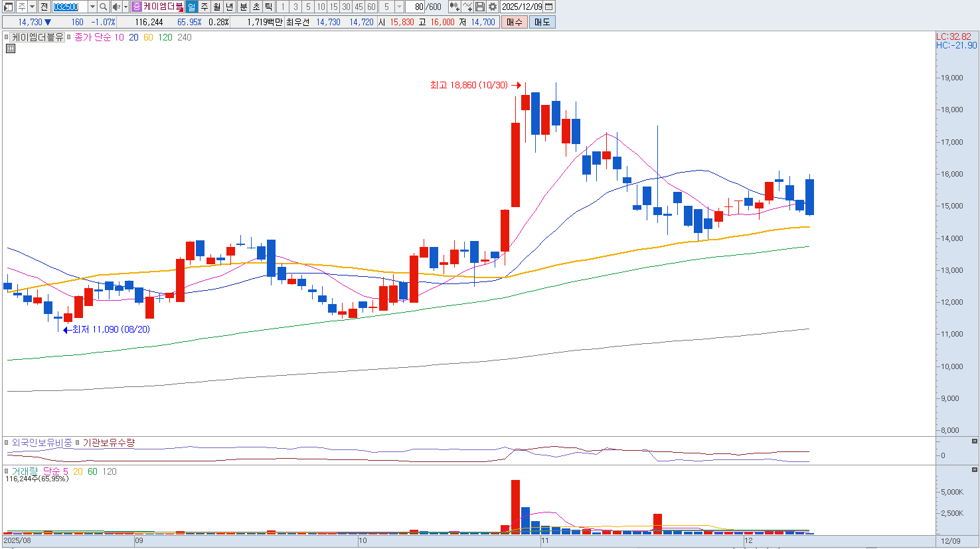The width and height of the screenshot is (980, 549).
Task: Click the chart layout icon at top-left
Action: click(9, 7)
